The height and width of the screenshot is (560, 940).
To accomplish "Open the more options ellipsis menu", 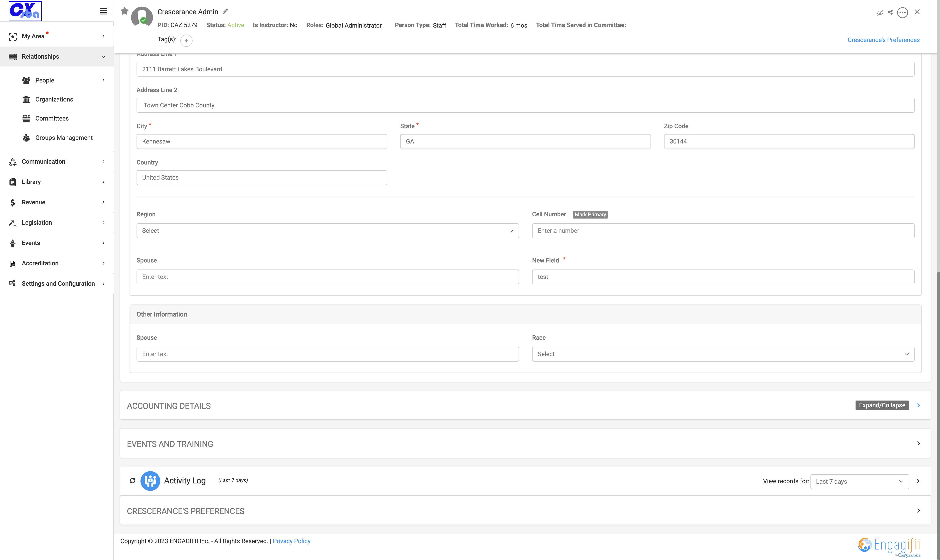I will 902,12.
